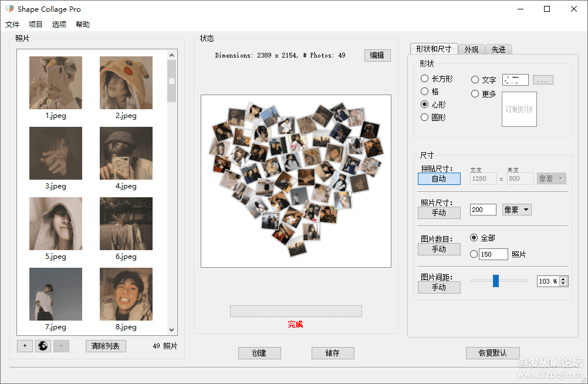Click the Shape Collage Pro title bar icon
The height and width of the screenshot is (384, 588).
9,9
